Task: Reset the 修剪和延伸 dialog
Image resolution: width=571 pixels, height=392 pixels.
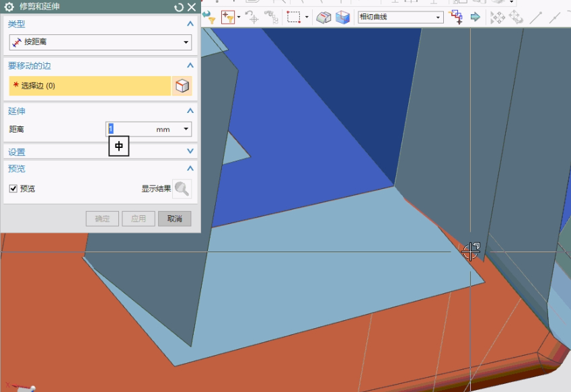Action: pos(179,7)
